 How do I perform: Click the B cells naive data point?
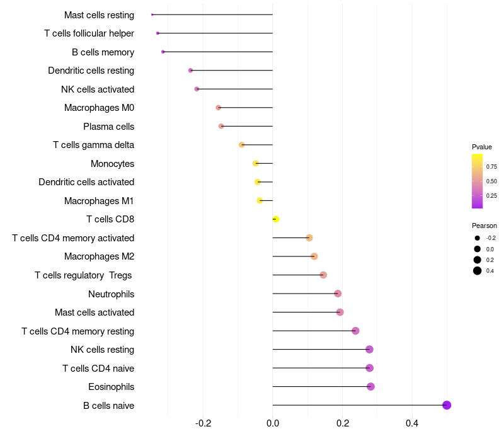click(447, 405)
